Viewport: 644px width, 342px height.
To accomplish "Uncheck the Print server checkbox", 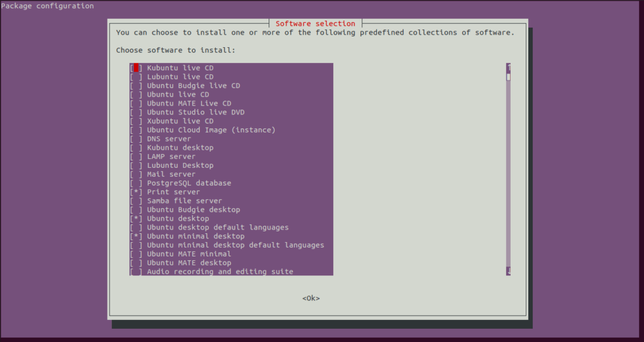I will [x=136, y=192].
